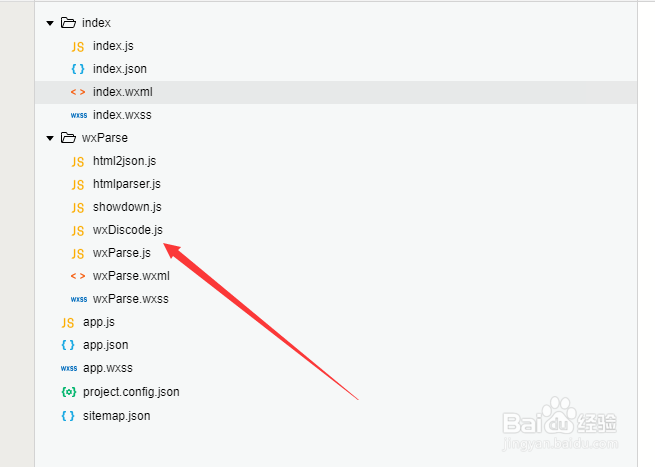Select the app.json file
The height and width of the screenshot is (467, 655).
105,345
